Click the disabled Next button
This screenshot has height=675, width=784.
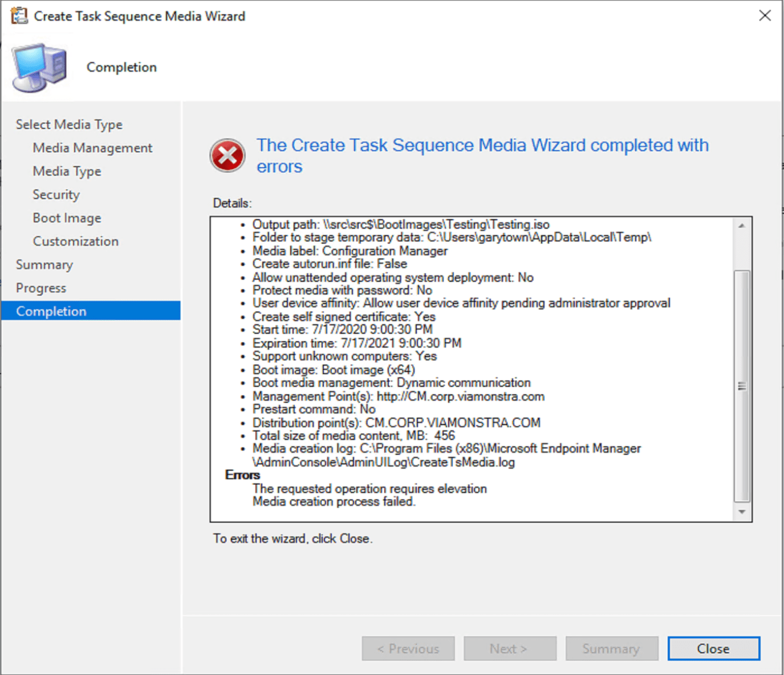[509, 648]
